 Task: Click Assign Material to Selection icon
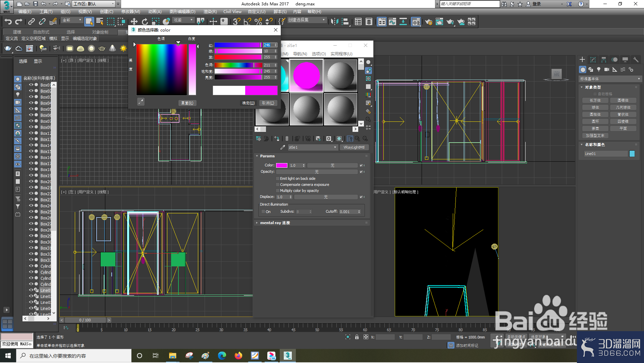pyautogui.click(x=277, y=139)
